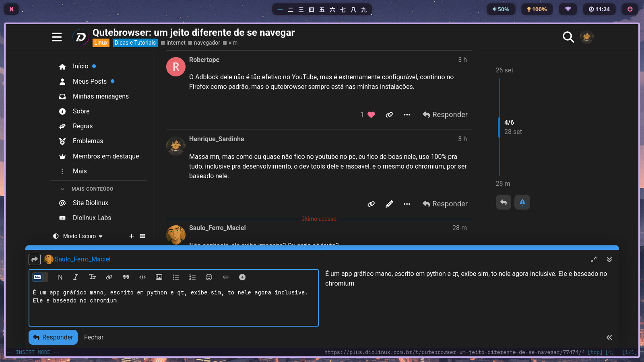Edit Henrique_Sardinha's post with pencil icon
This screenshot has width=644, height=362.
tap(389, 204)
